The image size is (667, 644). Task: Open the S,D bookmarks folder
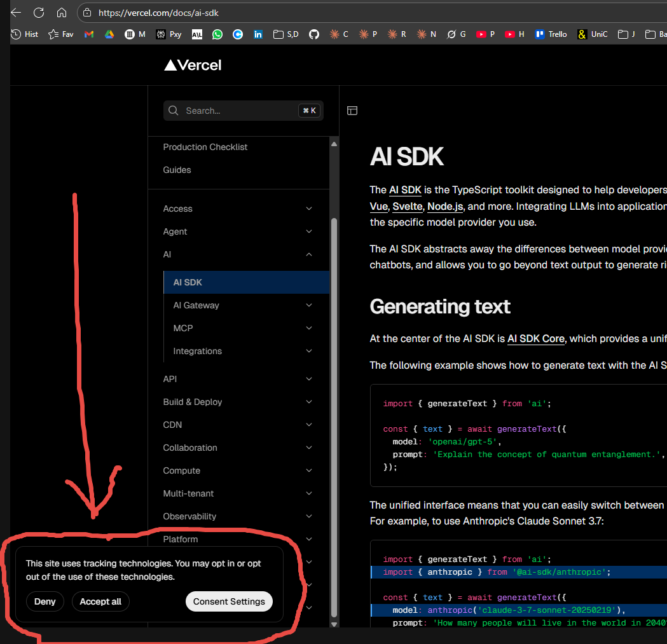tap(286, 34)
